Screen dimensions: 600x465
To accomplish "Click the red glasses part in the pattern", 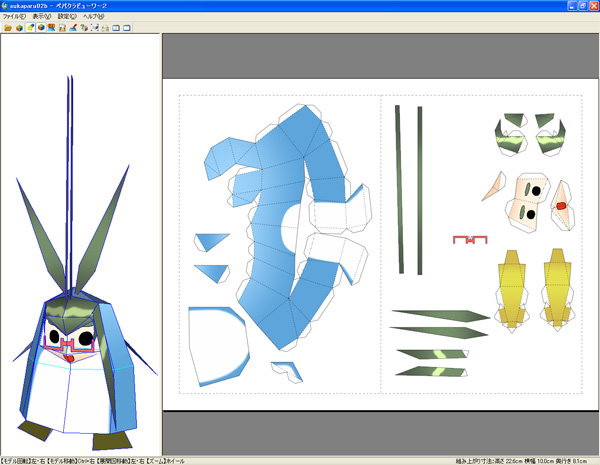I will click(x=470, y=240).
